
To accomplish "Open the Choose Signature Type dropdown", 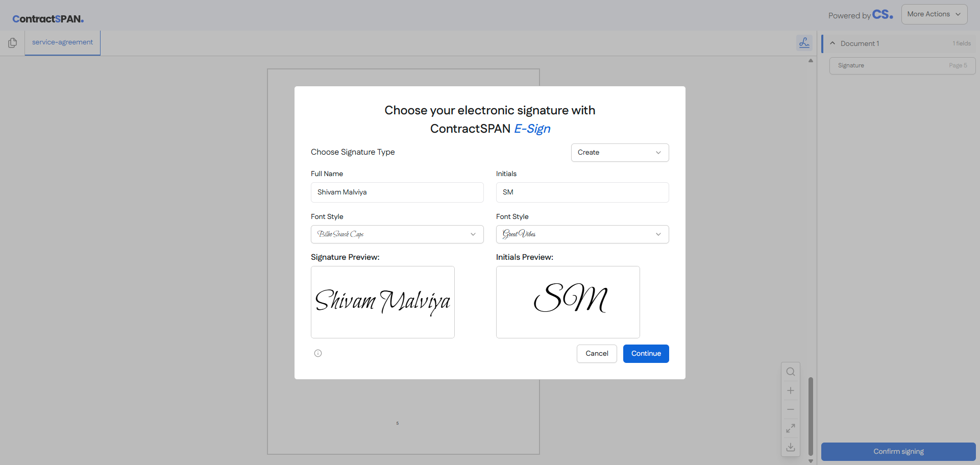I will (x=620, y=152).
